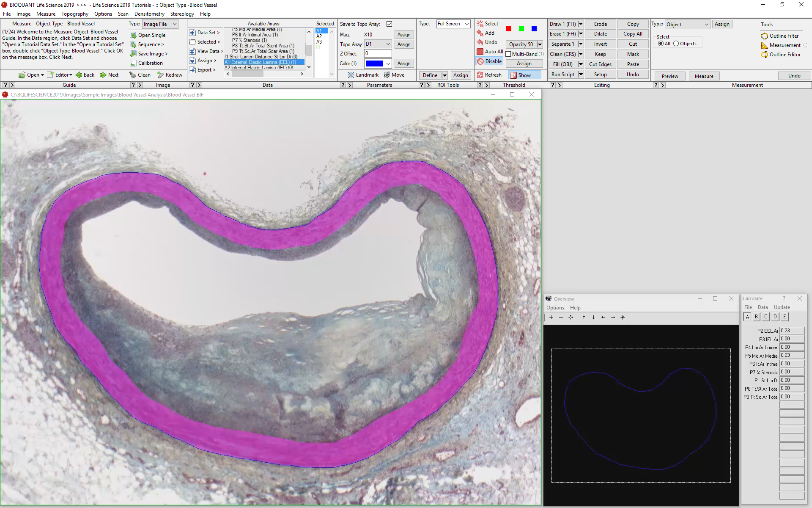This screenshot has width=812, height=508.
Task: Zoom out using Overview minus icon
Action: tap(561, 317)
